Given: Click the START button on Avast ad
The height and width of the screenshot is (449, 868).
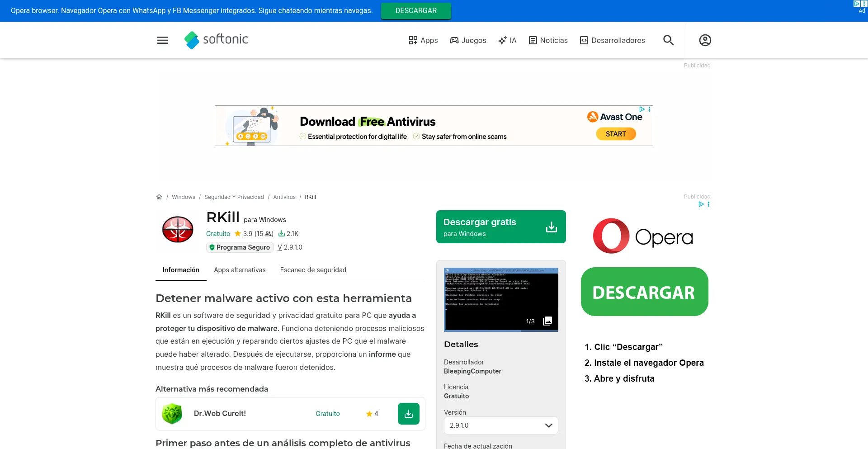Looking at the screenshot, I should tap(616, 134).
